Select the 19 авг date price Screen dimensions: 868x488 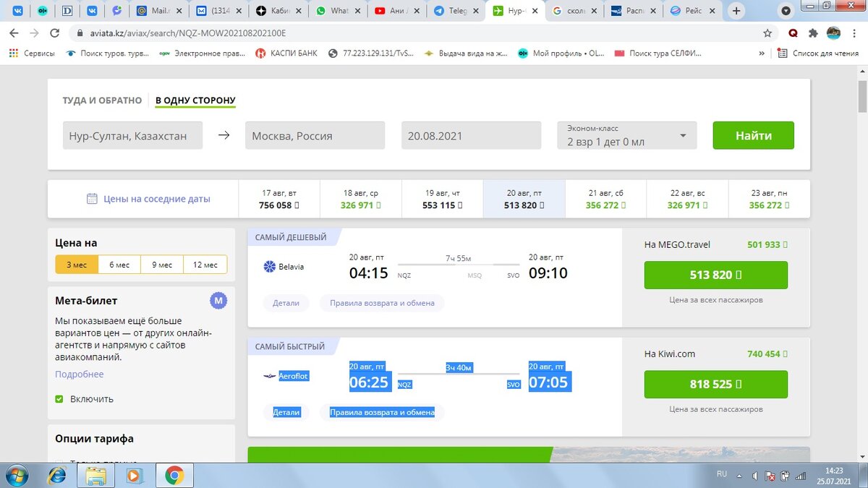click(442, 199)
